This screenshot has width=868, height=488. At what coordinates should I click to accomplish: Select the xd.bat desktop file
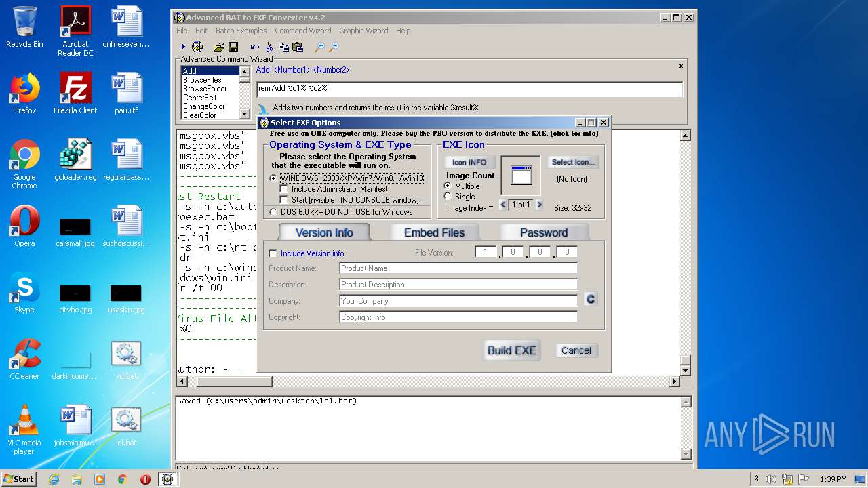[x=126, y=359]
